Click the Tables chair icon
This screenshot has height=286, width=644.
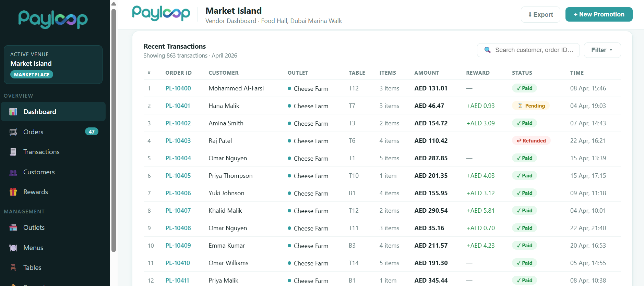tap(13, 268)
